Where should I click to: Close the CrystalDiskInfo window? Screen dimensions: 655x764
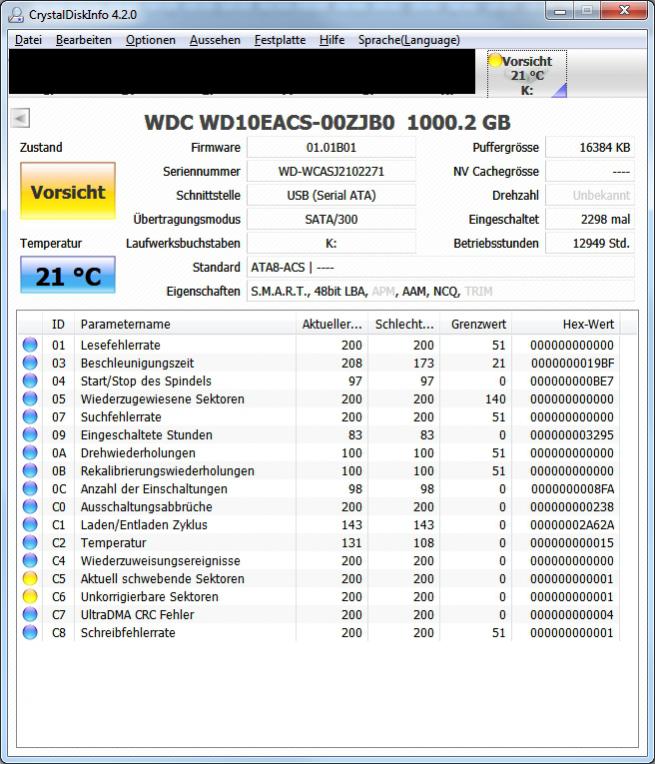[624, 11]
